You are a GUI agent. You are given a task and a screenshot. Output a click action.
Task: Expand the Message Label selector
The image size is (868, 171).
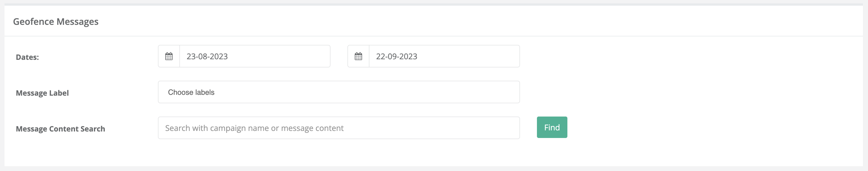click(339, 92)
